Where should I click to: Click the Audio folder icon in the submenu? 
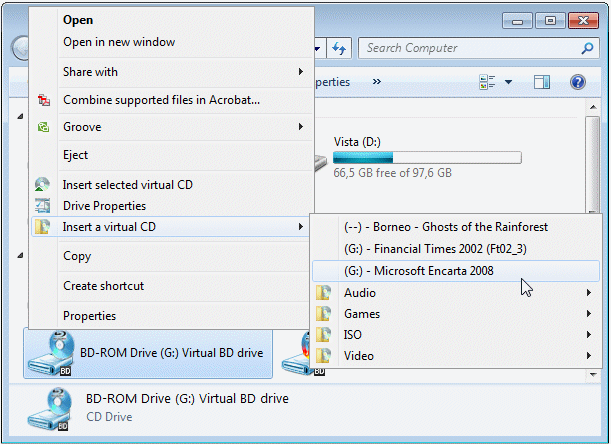coord(323,293)
